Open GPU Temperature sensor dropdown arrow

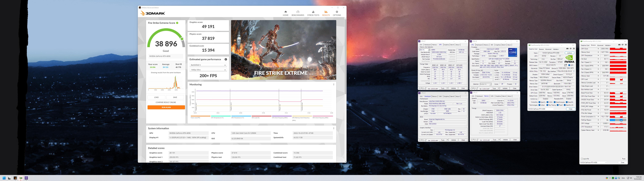598,56
